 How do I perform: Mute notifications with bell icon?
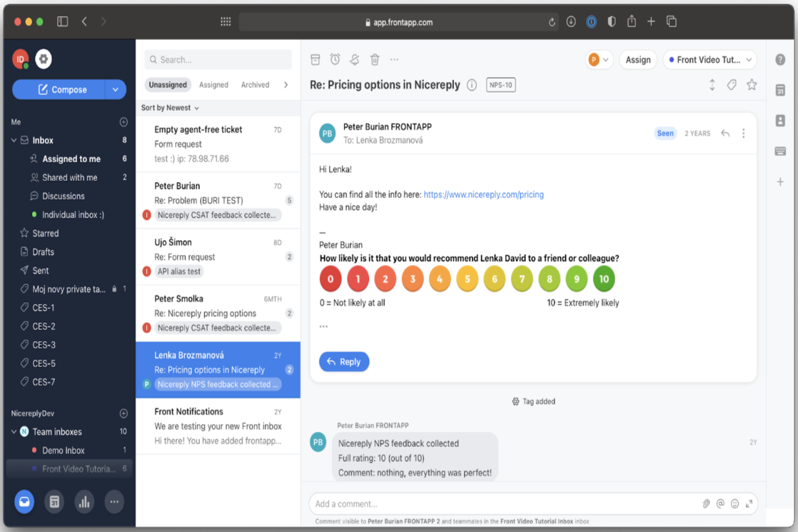coord(355,60)
